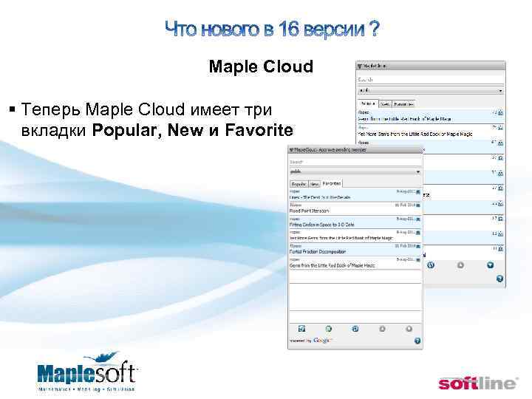Viewport: 532px width, 399px height.
Task: Click the icon on 'Lines - The Devil' row
Action: point(418,192)
